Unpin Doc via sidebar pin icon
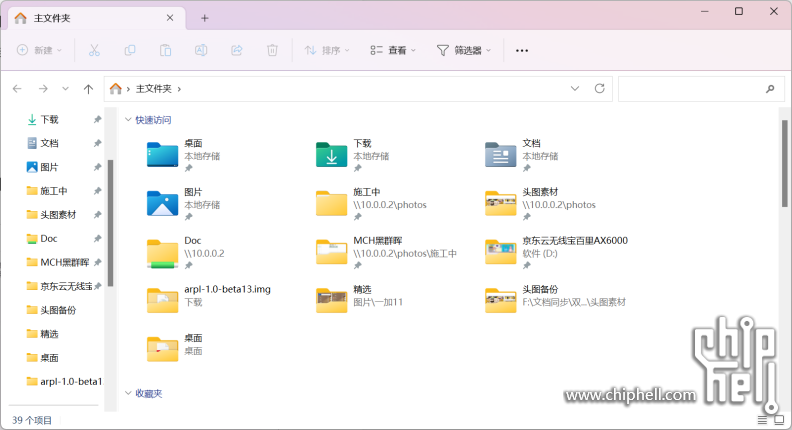792x430 pixels. (97, 238)
